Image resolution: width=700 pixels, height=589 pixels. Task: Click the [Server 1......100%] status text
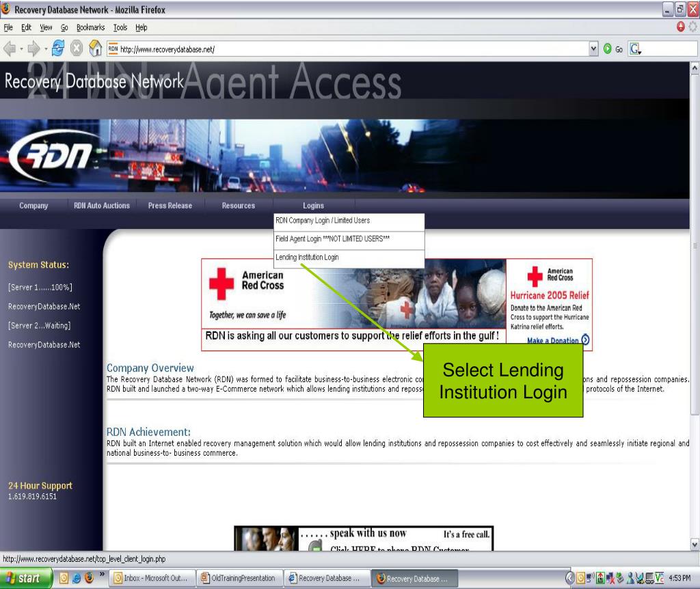[40, 288]
